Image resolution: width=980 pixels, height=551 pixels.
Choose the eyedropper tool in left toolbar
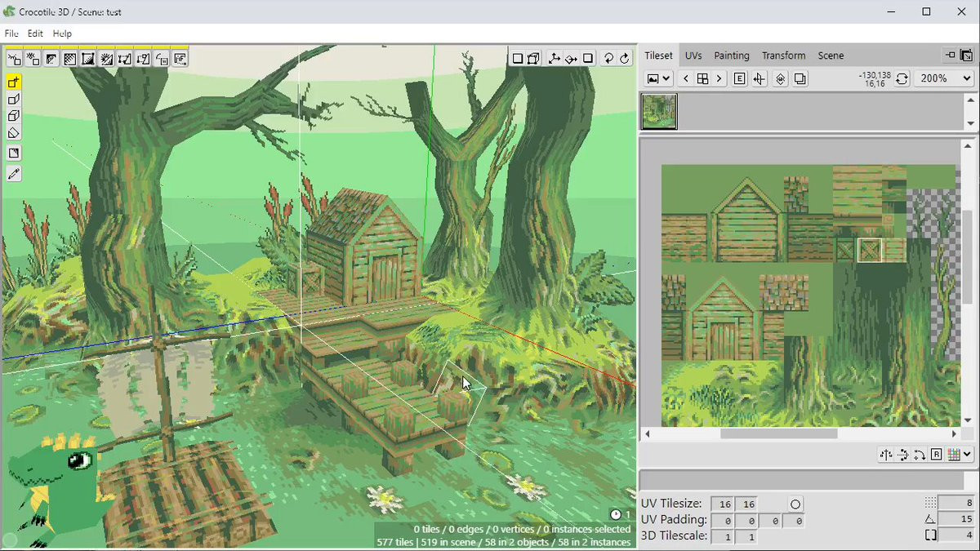(x=14, y=174)
